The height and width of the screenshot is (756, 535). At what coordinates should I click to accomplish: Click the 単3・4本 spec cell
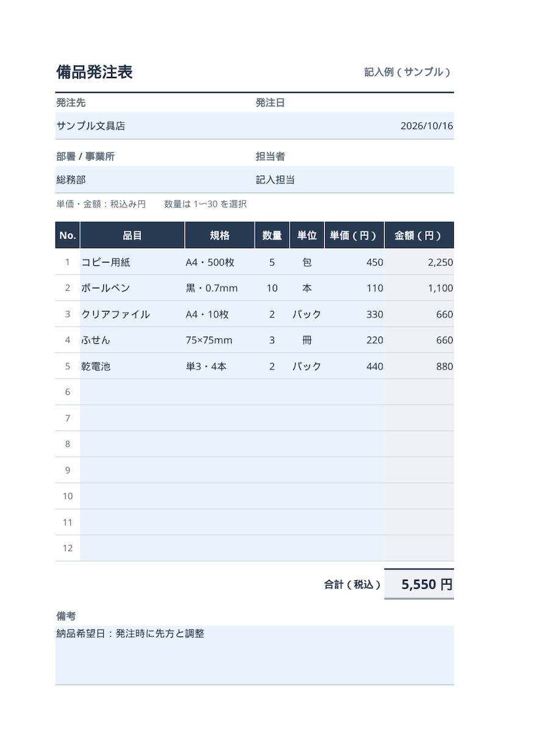tap(220, 366)
